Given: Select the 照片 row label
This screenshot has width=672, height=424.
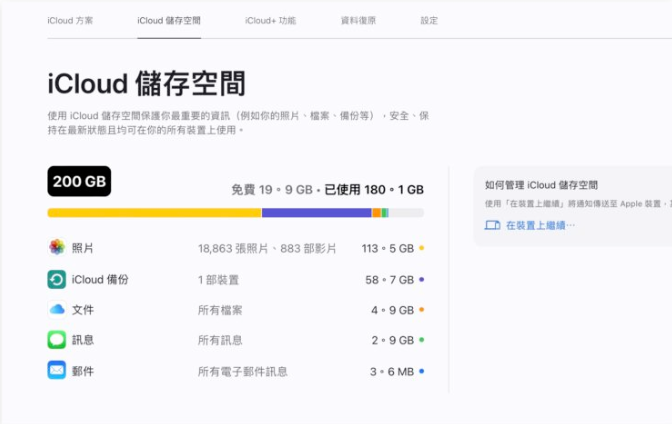Looking at the screenshot, I should click(x=82, y=248).
